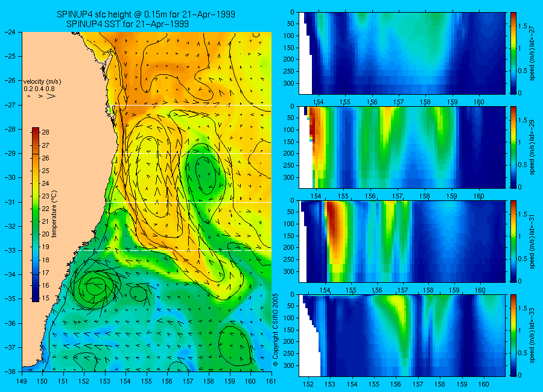Click the '© Copyright CSIRO 2005' vertical text
This screenshot has height=392, width=543.
click(x=276, y=330)
